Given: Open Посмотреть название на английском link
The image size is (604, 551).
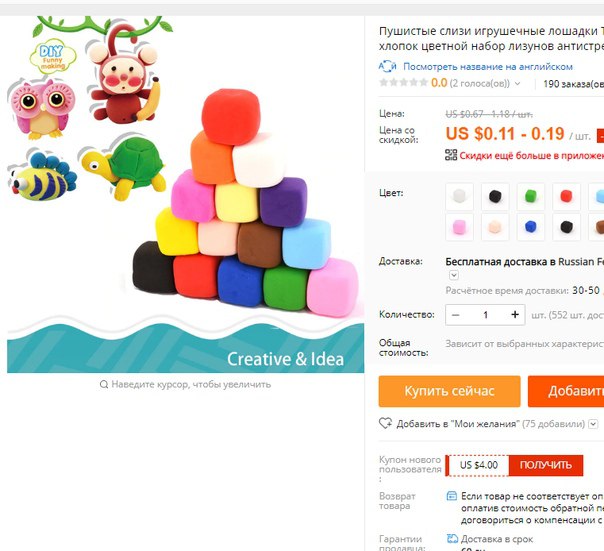Looking at the screenshot, I should [488, 67].
